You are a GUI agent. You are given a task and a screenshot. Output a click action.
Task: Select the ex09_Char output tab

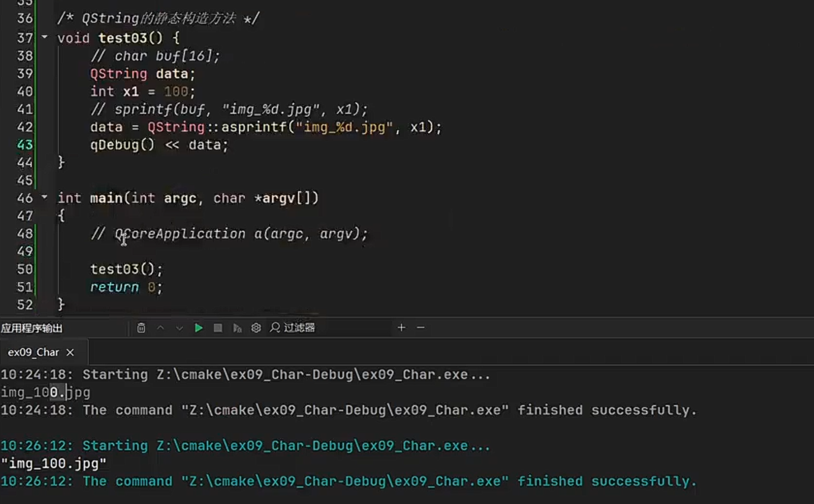pyautogui.click(x=33, y=353)
